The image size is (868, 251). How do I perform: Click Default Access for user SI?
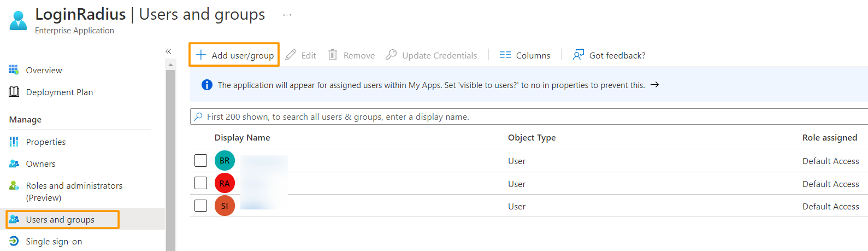(831, 206)
